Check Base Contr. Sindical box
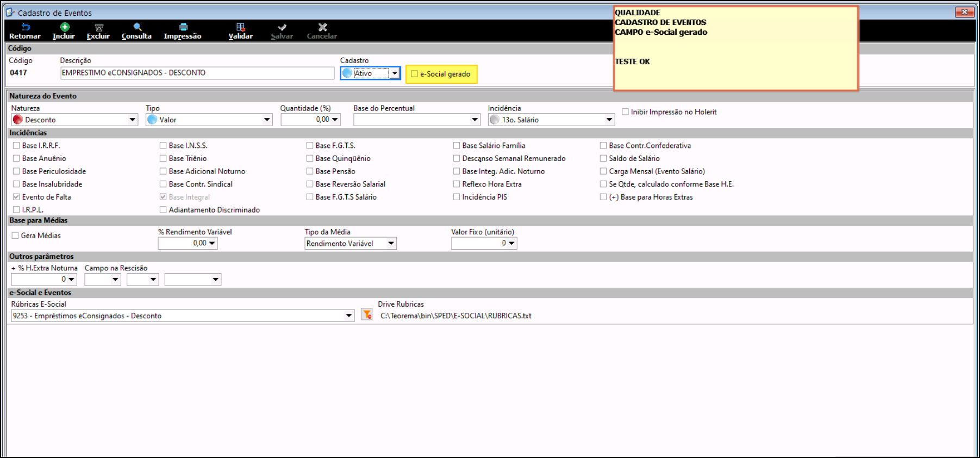 pyautogui.click(x=163, y=184)
